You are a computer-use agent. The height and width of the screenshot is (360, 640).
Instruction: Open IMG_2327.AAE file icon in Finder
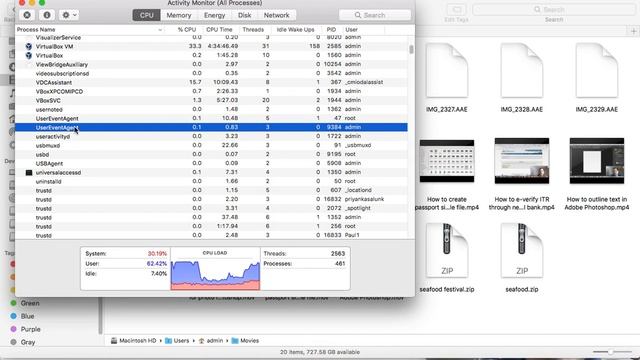tap(447, 70)
